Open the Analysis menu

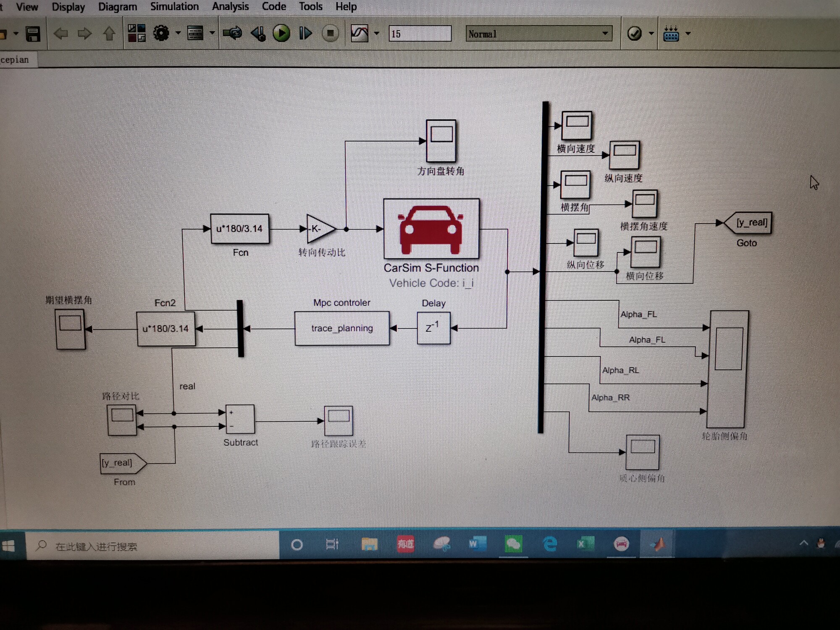(230, 7)
